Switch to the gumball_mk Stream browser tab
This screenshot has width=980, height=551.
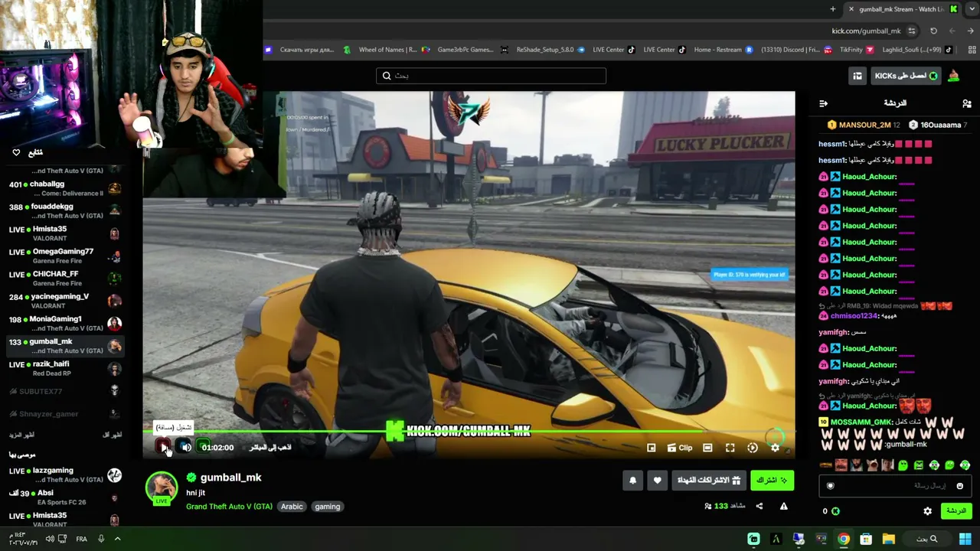[900, 9]
